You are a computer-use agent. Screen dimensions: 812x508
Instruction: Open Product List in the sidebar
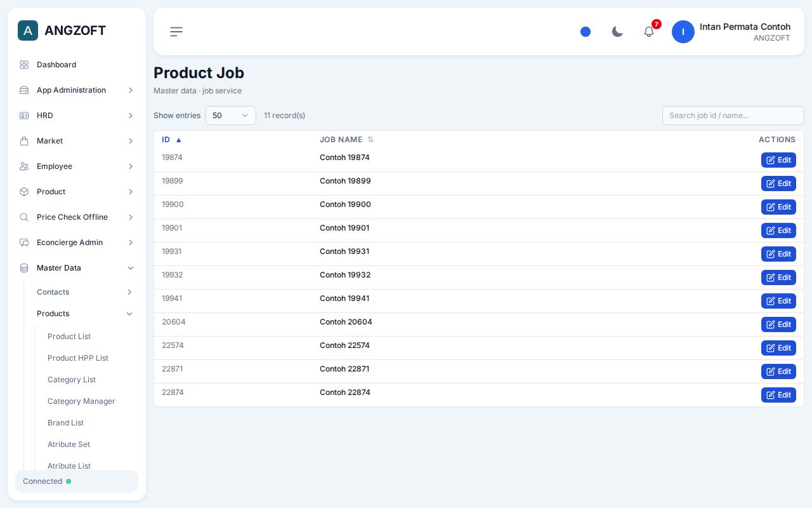coord(69,337)
